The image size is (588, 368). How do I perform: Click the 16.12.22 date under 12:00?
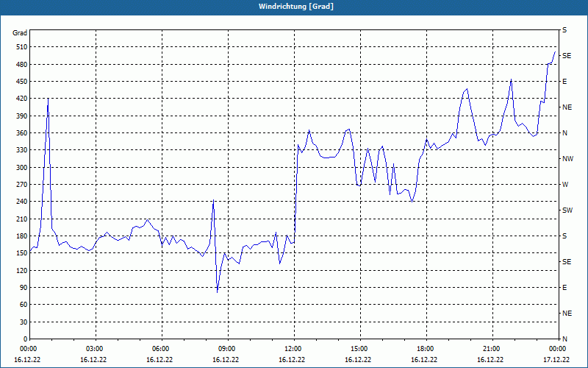tap(292, 359)
